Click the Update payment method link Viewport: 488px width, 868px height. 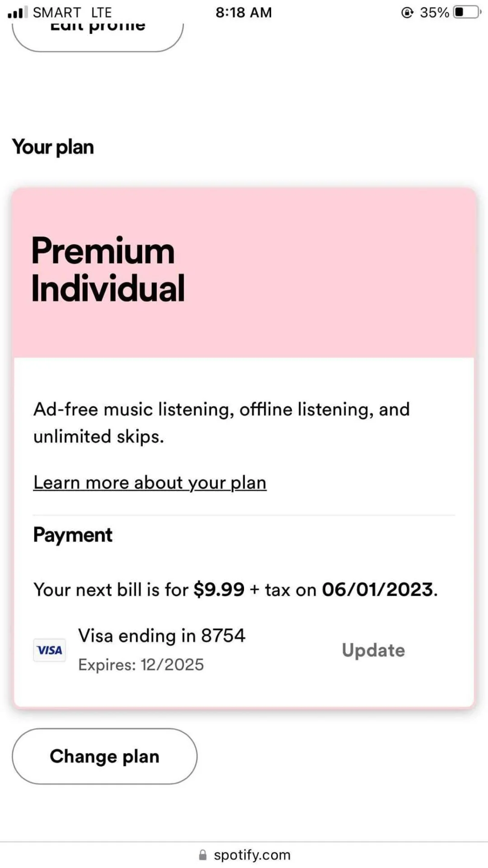373,650
